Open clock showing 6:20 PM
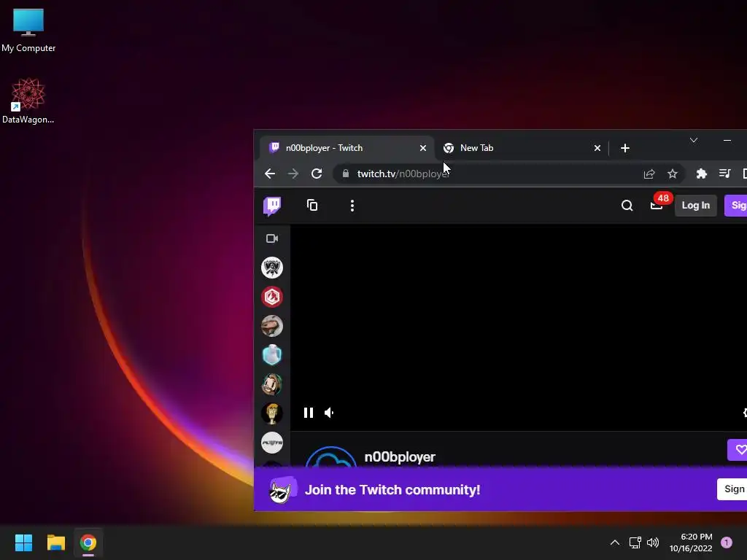 [x=691, y=542]
